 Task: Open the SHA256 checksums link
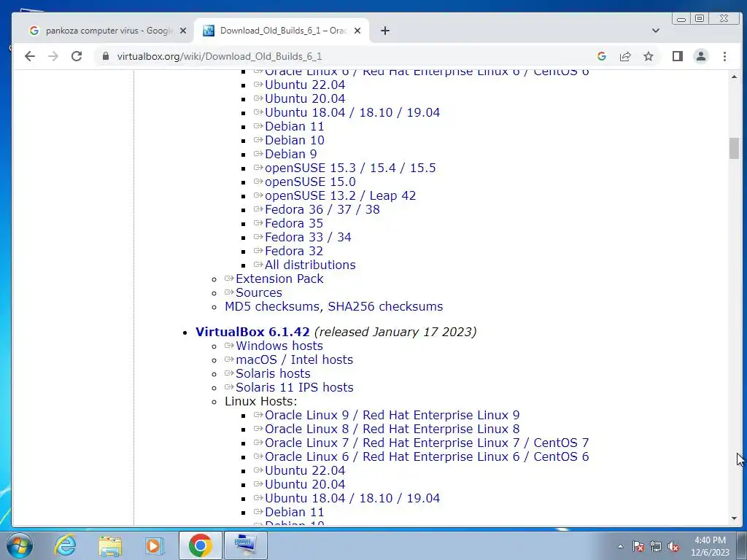tap(385, 306)
